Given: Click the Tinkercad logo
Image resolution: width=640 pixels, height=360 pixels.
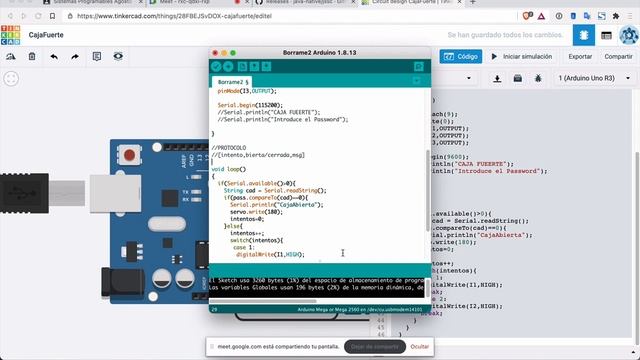Looking at the screenshot, I should (11, 35).
